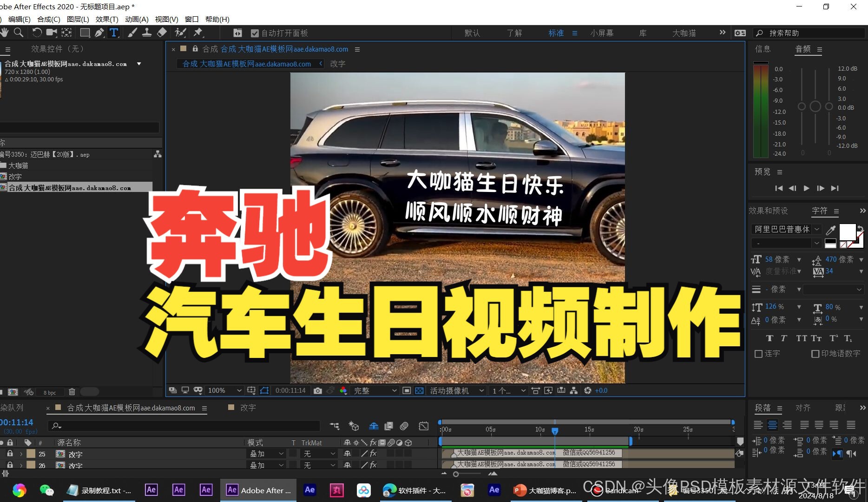Open the 合成(C) menu

pyautogui.click(x=48, y=19)
